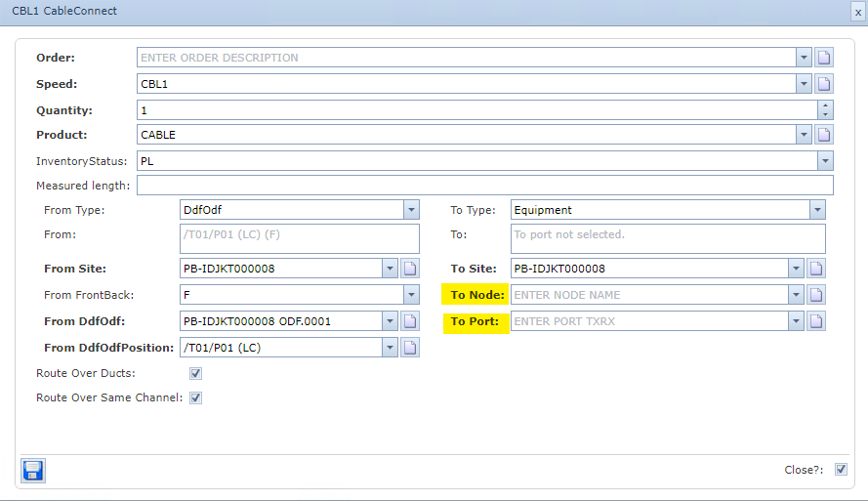Click the document icon beside Speed field
The width and height of the screenshot is (868, 501).
click(824, 84)
